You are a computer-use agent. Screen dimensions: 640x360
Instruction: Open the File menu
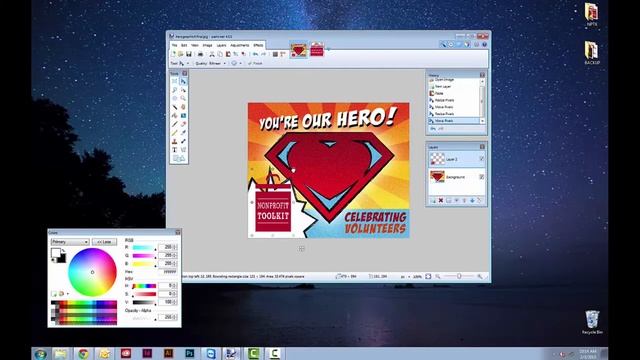point(174,45)
